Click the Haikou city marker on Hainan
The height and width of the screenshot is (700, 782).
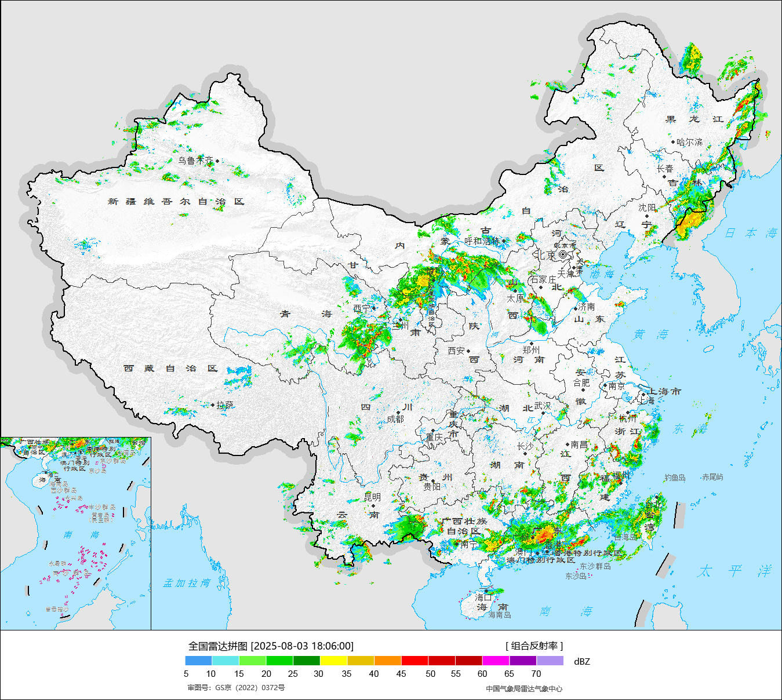pyautogui.click(x=486, y=592)
